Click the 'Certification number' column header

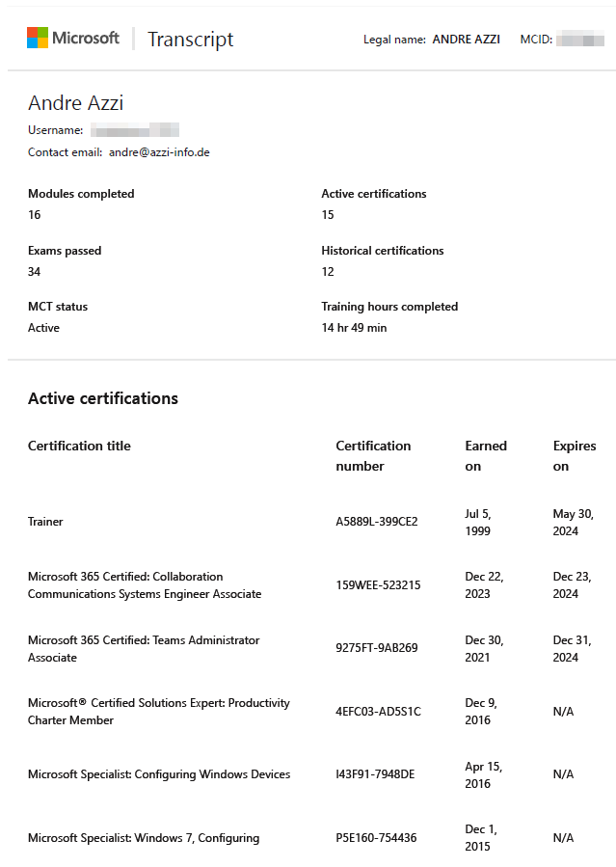click(x=373, y=455)
